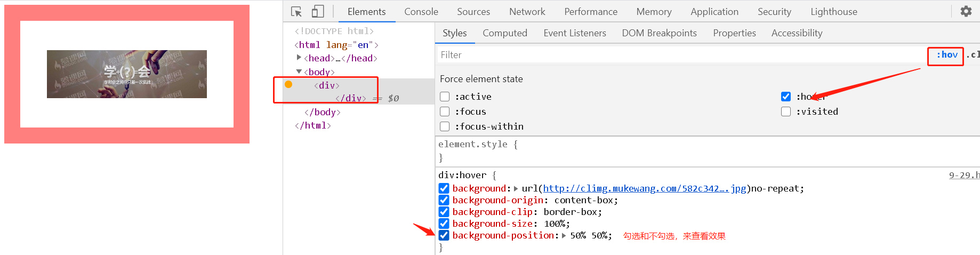Expand background-position shorthand values

pyautogui.click(x=564, y=235)
